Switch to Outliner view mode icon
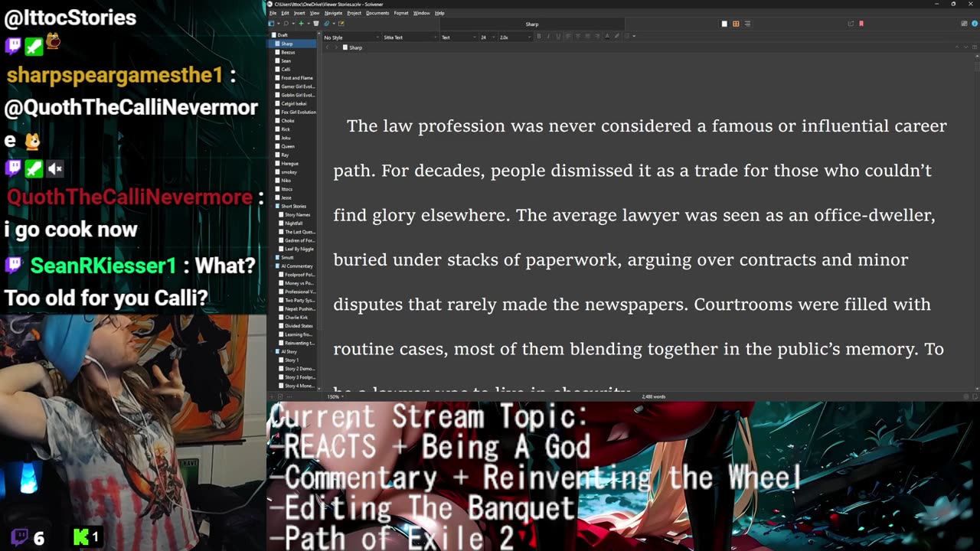980x551 pixels. tap(747, 24)
